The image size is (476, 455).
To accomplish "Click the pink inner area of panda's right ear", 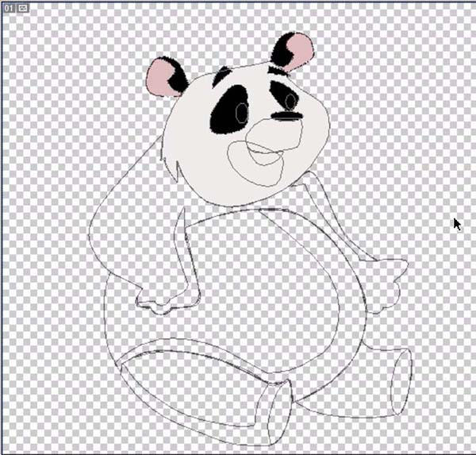I will click(300, 48).
